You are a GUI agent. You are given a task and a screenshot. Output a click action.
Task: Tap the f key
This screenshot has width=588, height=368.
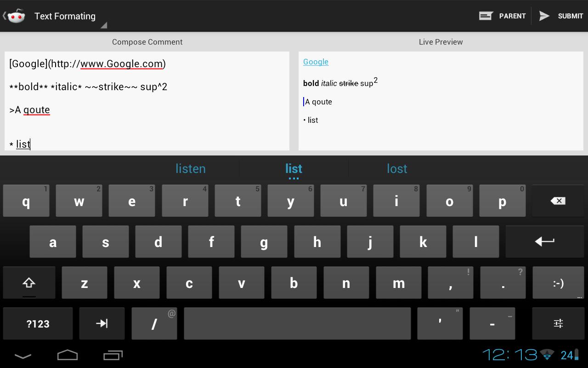pos(211,241)
